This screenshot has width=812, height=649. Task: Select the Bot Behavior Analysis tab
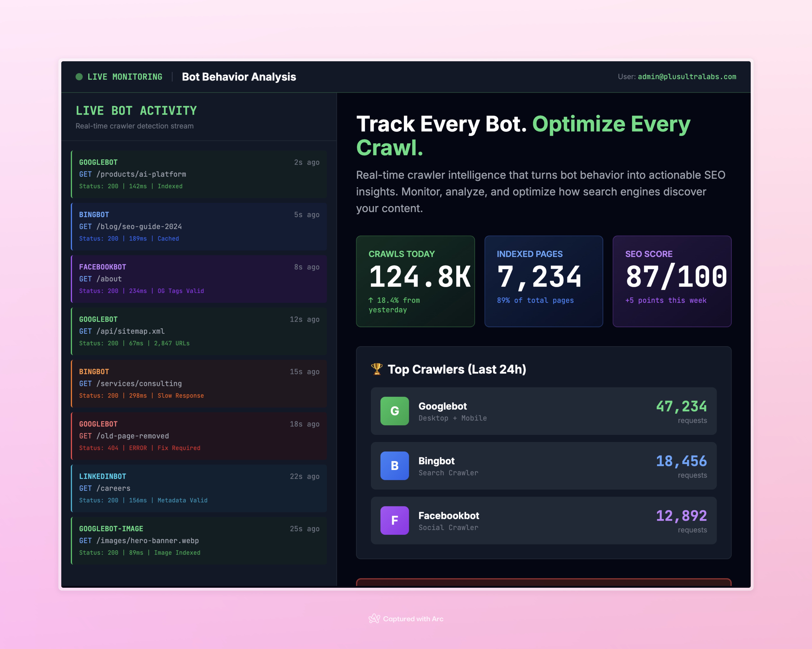(239, 77)
